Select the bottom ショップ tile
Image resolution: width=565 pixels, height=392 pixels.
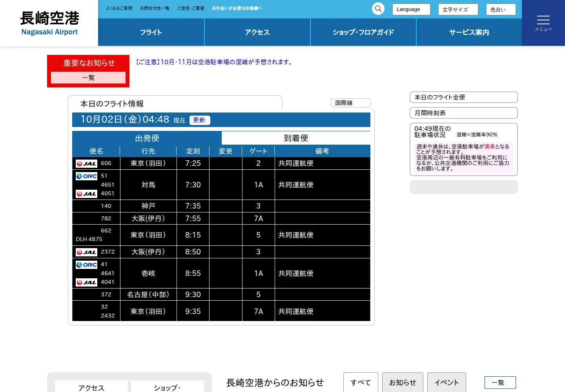[168, 387]
